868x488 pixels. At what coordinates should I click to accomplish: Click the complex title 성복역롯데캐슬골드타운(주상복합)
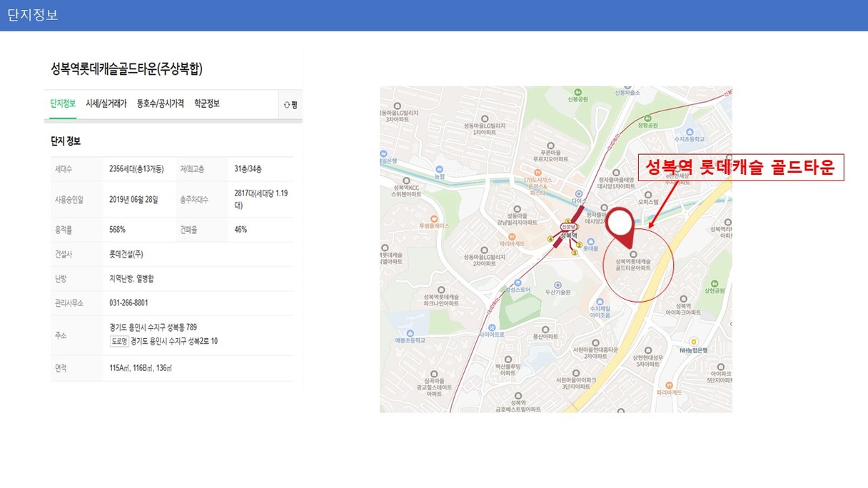click(x=127, y=69)
